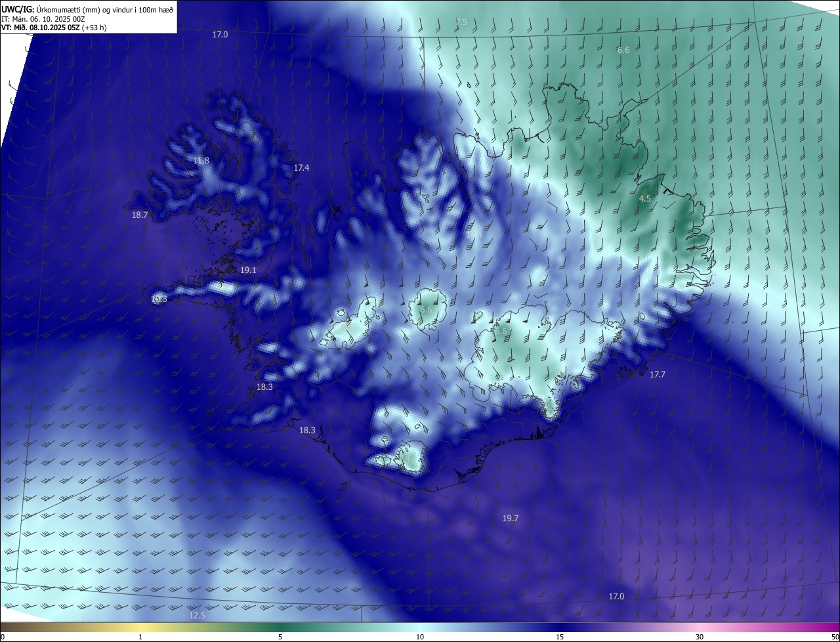Select the 17.4 value label
The width and height of the screenshot is (840, 642).
[301, 168]
